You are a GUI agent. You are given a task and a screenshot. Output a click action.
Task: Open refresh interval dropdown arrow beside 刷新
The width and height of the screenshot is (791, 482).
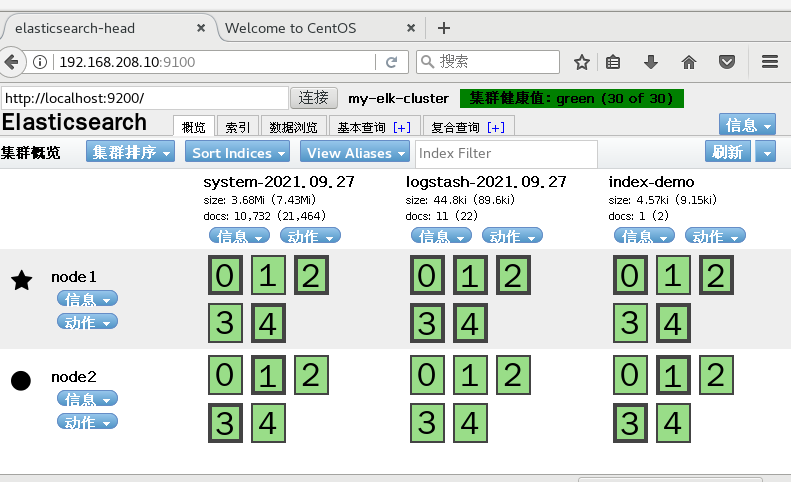tap(766, 151)
